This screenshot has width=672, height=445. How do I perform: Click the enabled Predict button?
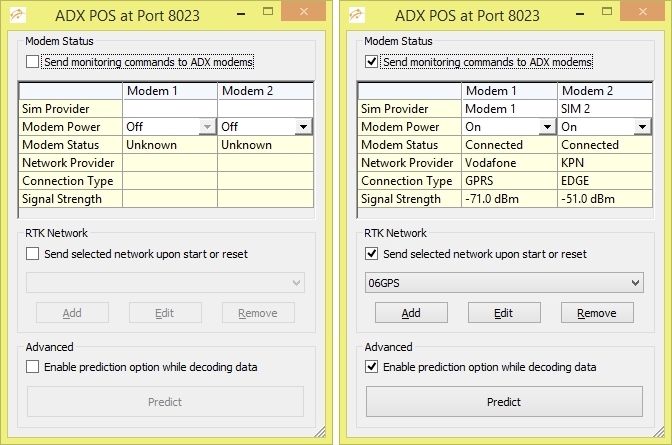click(x=504, y=402)
